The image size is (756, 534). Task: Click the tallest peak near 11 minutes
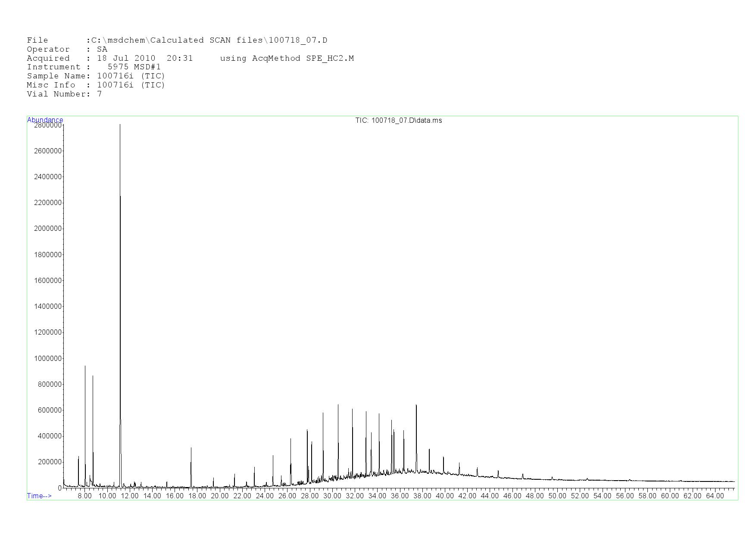tap(120, 126)
